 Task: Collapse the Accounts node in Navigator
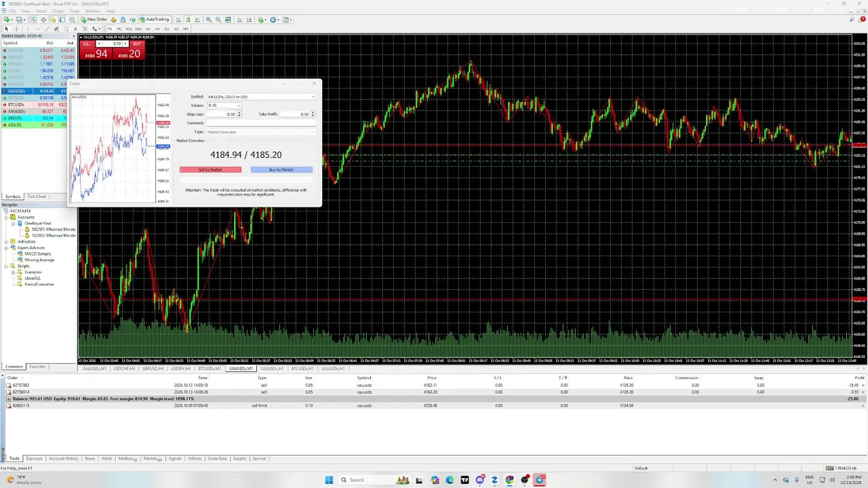click(6, 217)
